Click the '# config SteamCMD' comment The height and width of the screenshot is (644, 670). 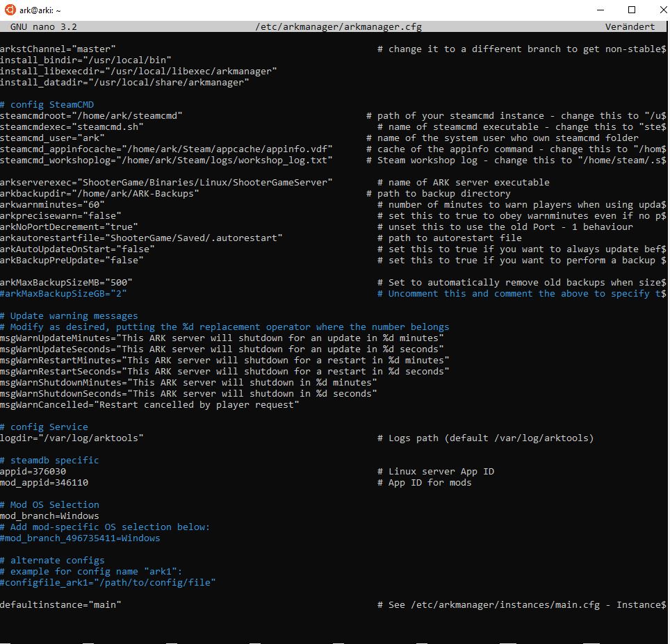[x=47, y=105]
